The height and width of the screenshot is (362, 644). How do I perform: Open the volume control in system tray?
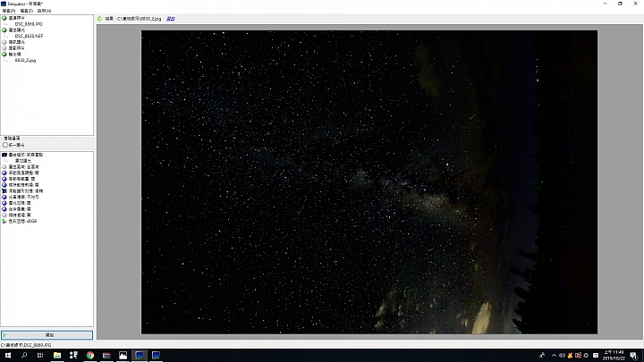[x=562, y=356]
